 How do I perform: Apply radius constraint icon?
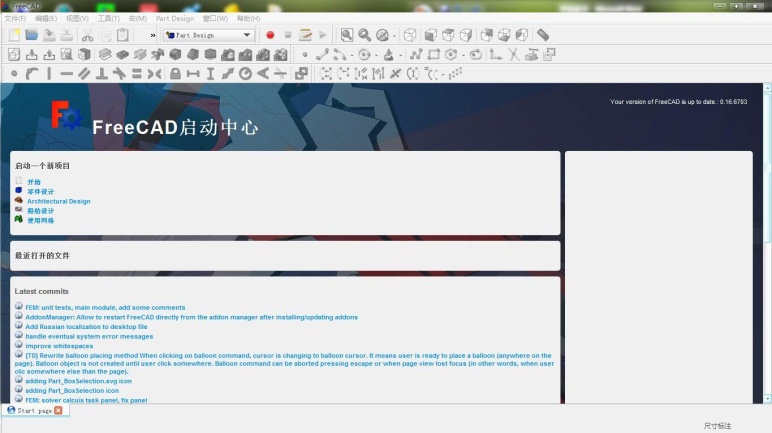[245, 74]
